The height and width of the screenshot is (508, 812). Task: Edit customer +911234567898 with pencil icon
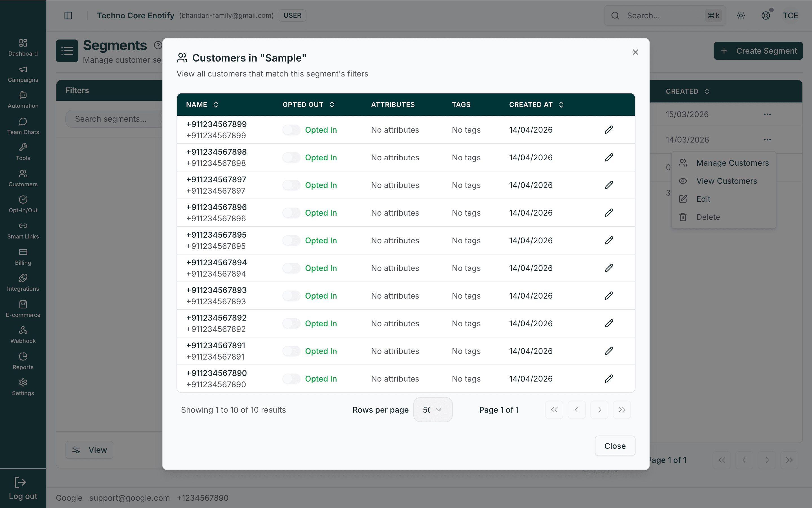[609, 157]
